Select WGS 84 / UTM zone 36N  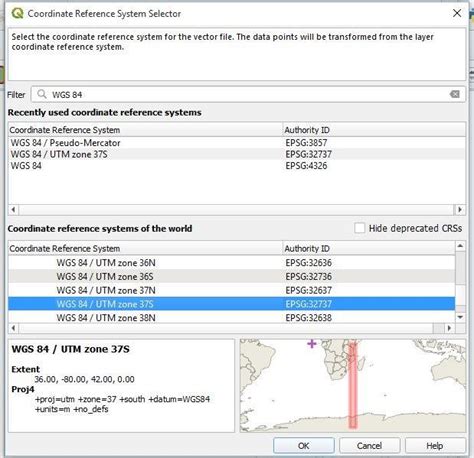232,263
